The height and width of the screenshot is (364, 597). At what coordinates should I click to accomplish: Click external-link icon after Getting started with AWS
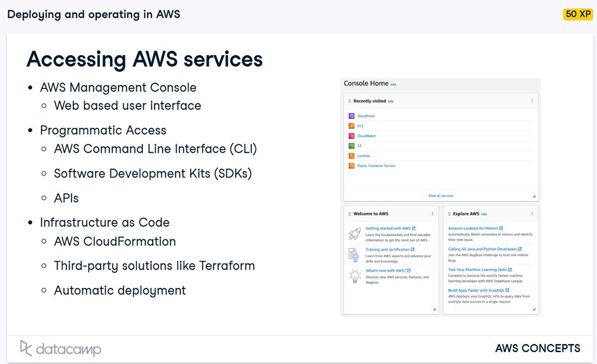point(413,228)
